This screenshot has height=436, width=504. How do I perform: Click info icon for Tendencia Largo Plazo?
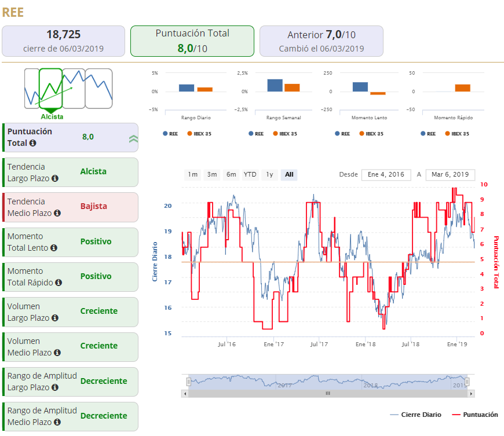point(55,178)
